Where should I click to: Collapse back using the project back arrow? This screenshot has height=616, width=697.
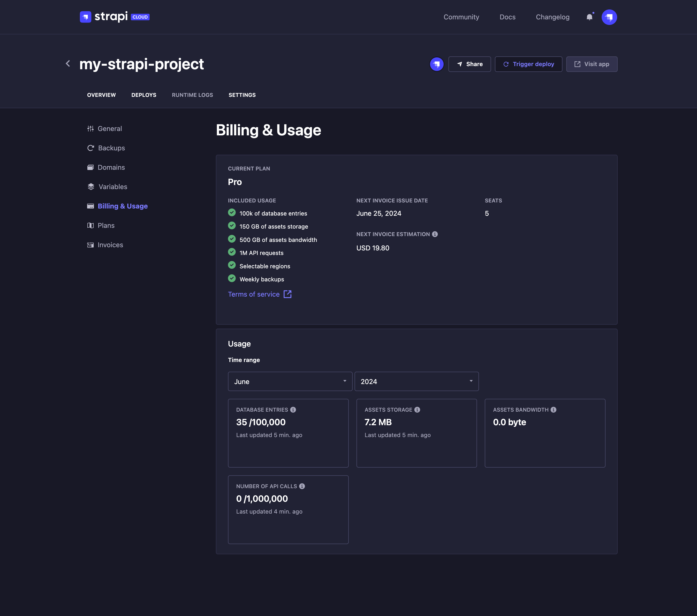coord(68,63)
